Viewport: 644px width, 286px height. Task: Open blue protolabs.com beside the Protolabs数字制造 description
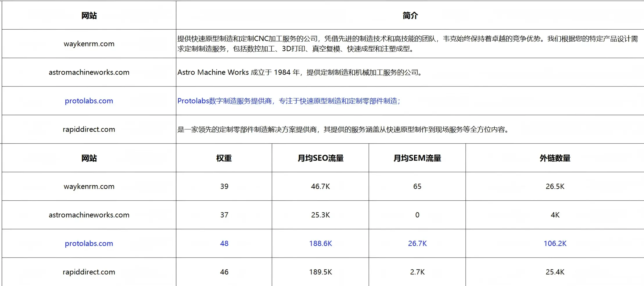(x=89, y=101)
